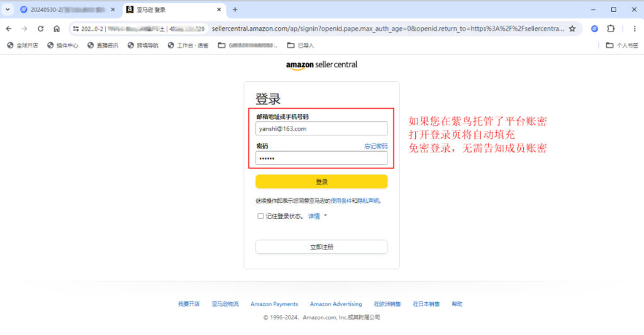Focus the 密码 password field
This screenshot has width=644, height=335.
[321, 158]
